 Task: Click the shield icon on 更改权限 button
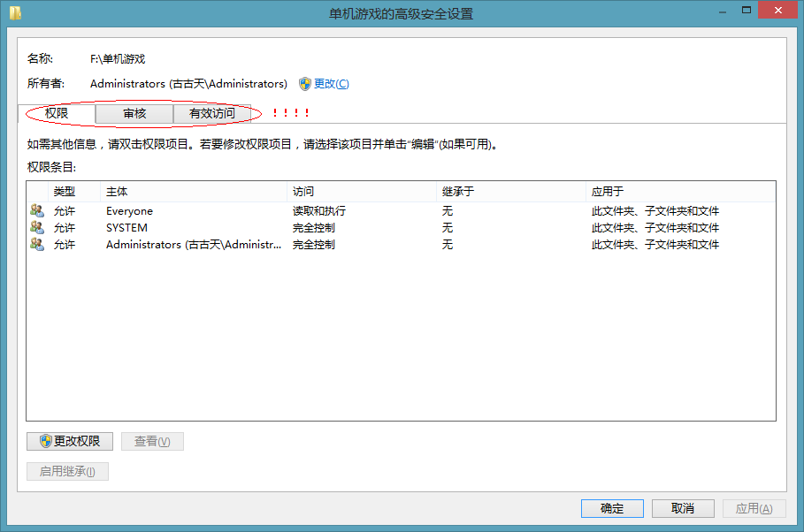pyautogui.click(x=46, y=441)
